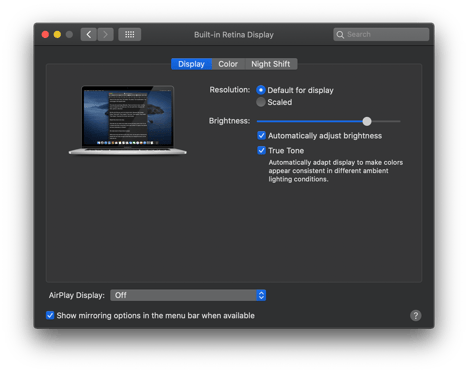Open the Color tab

(x=228, y=64)
